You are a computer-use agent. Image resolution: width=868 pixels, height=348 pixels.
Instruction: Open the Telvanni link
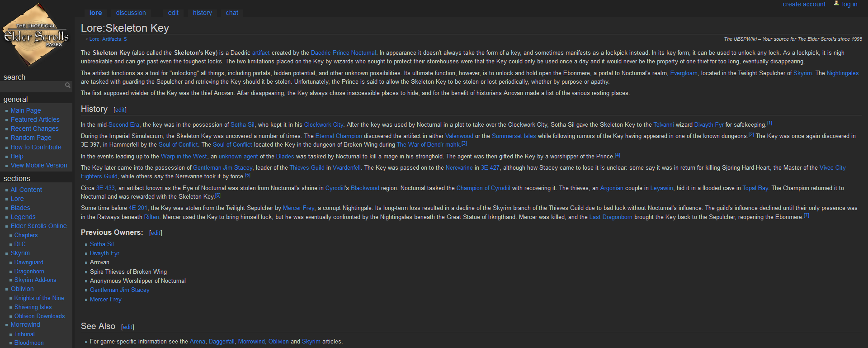tap(663, 125)
